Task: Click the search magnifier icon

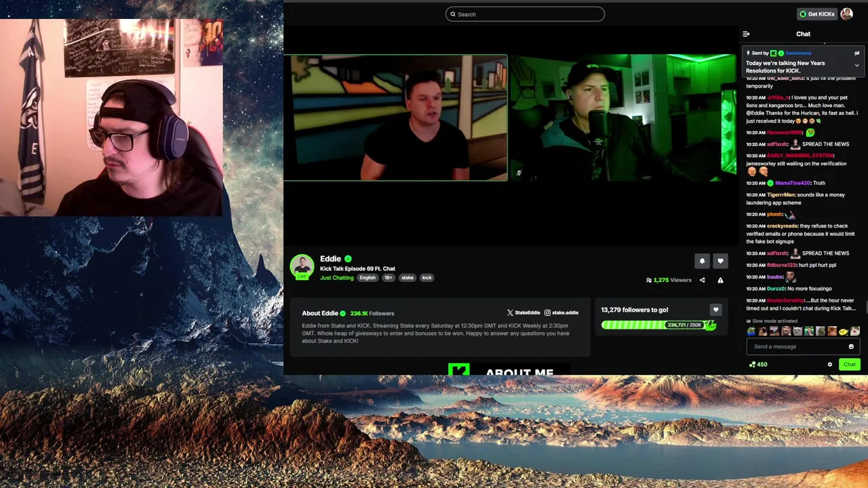Action: pos(453,14)
